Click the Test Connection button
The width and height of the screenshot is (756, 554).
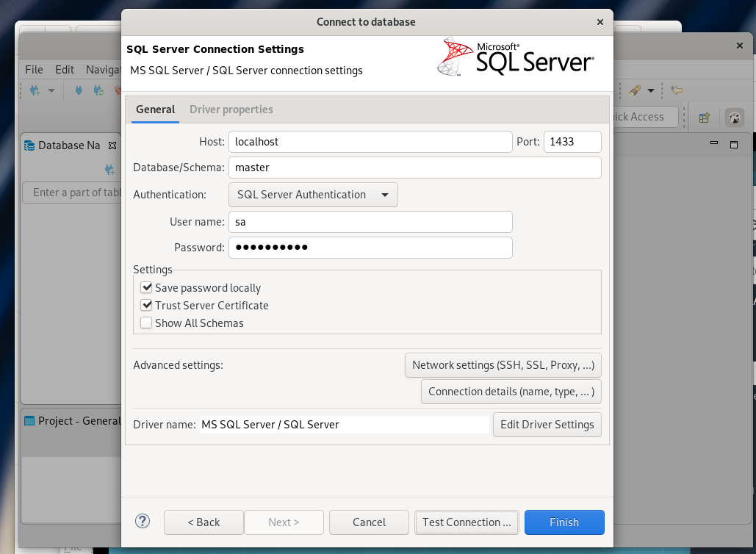pos(467,522)
